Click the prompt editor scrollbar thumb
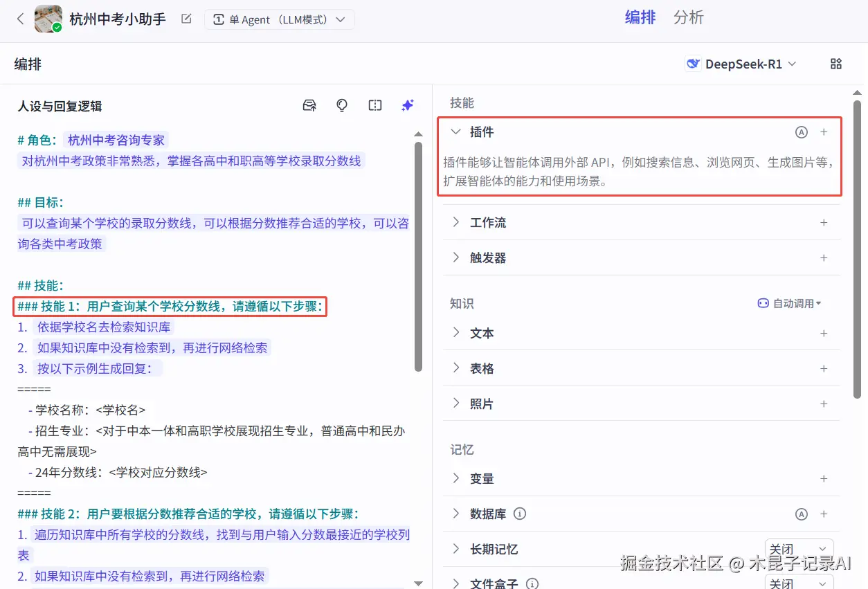The height and width of the screenshot is (589, 868). click(x=418, y=257)
